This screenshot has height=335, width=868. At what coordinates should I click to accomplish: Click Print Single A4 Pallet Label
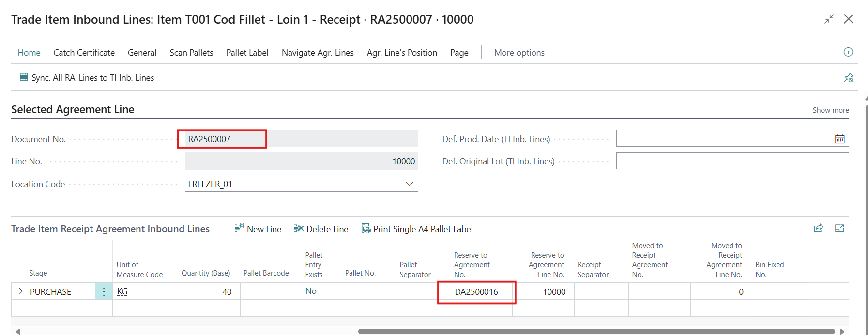[417, 229]
